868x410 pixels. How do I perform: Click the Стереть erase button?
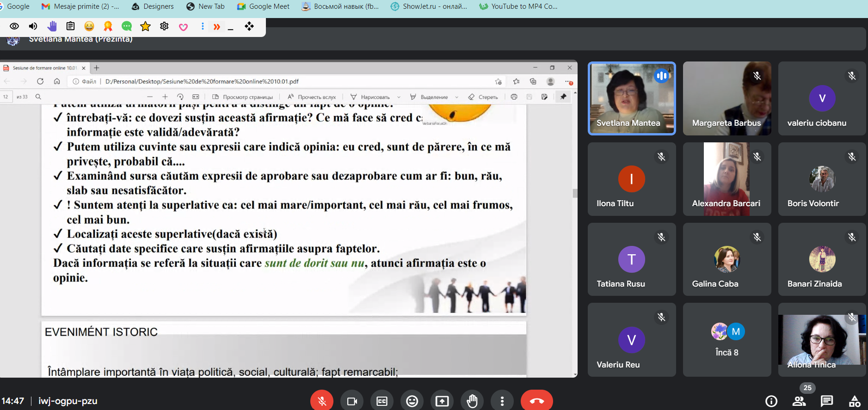[483, 97]
